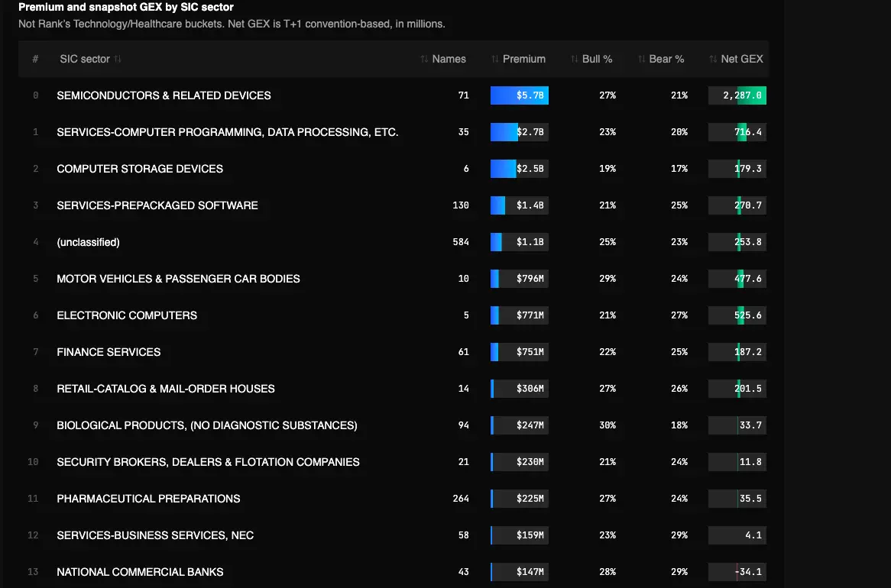Select the (unclassified) sector row

[394, 242]
